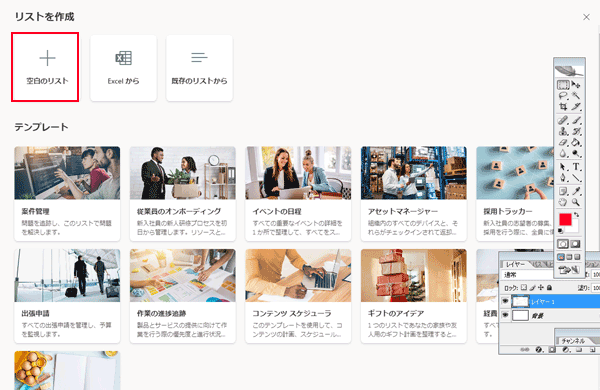The image size is (600, 390).
Task: Select the Dodge tool
Action: (x=576, y=153)
